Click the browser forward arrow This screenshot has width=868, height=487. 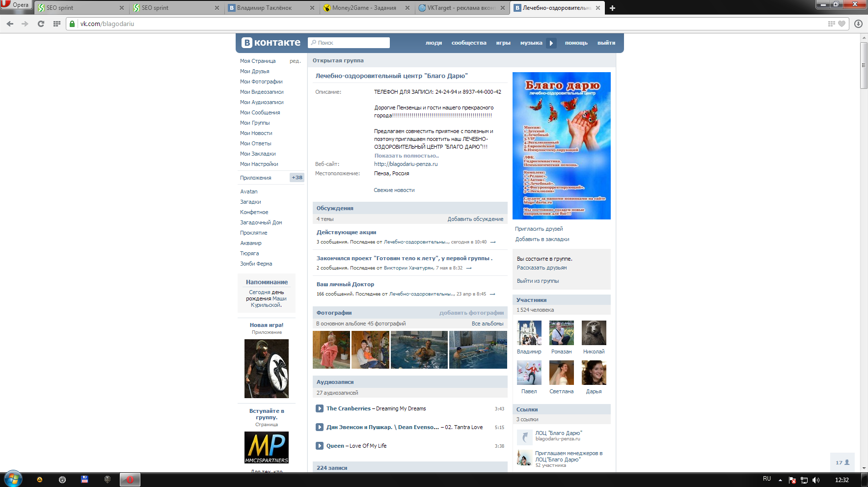tap(25, 24)
